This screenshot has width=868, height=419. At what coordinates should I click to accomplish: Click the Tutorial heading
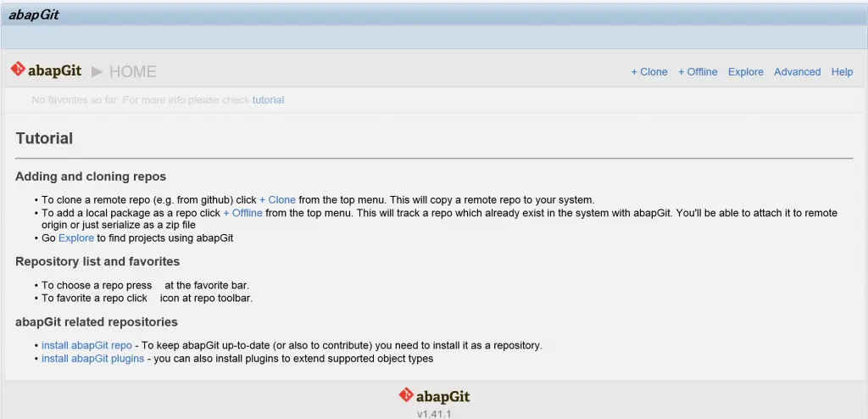click(x=44, y=138)
